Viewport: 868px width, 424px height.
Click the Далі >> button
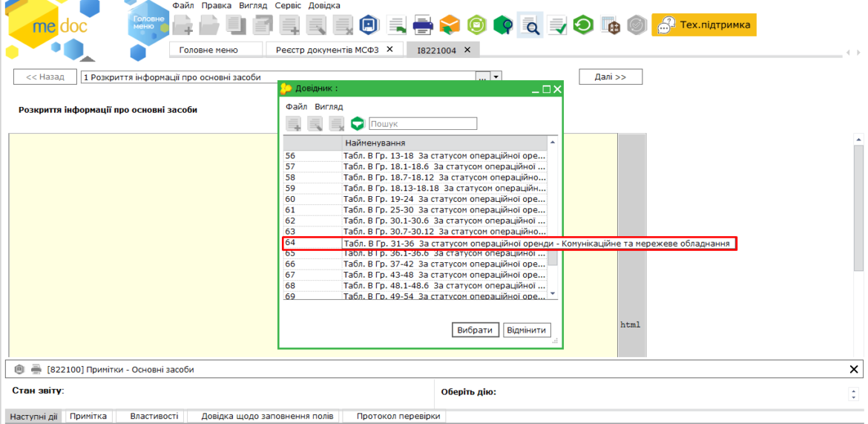[x=611, y=77]
